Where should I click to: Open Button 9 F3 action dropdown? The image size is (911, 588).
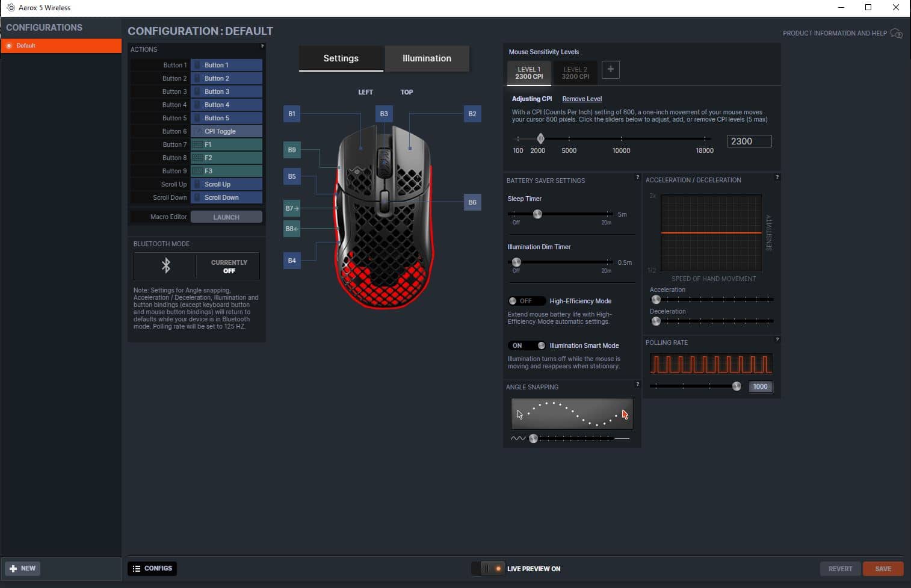(226, 171)
